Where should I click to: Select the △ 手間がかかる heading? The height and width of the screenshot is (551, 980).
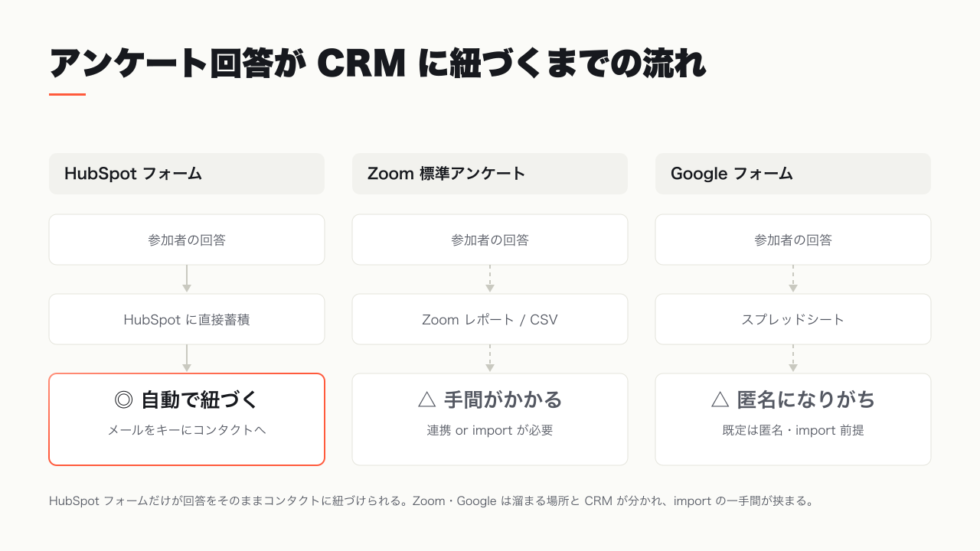[490, 399]
